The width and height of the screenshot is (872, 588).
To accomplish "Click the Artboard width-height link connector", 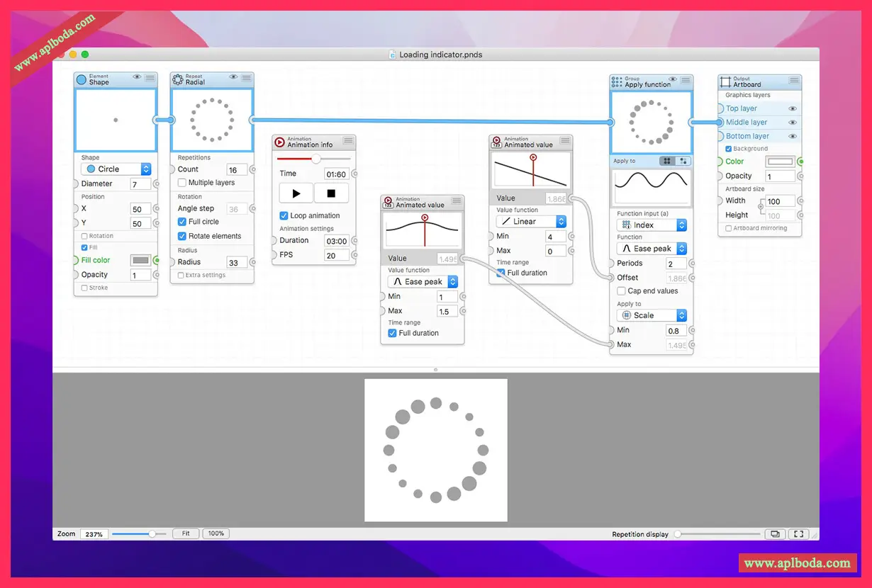I will tap(761, 208).
